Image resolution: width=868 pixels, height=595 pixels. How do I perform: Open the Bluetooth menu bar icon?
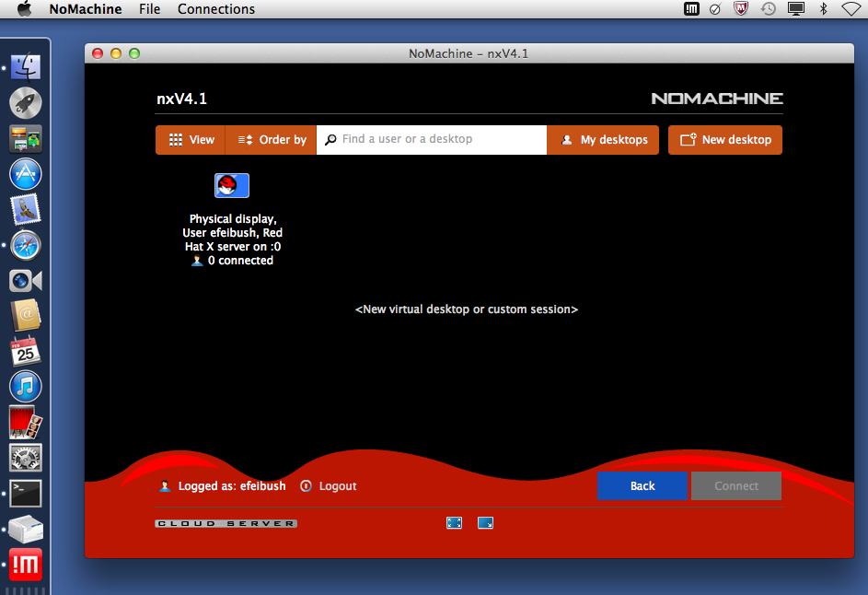tap(823, 9)
